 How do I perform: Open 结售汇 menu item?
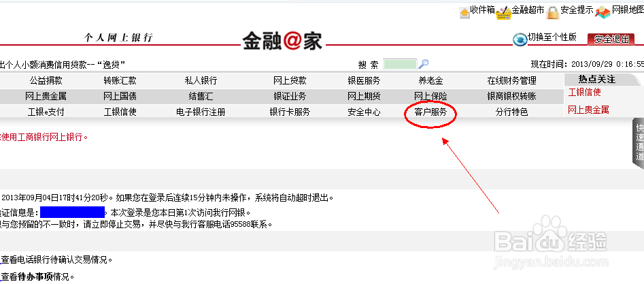201,96
